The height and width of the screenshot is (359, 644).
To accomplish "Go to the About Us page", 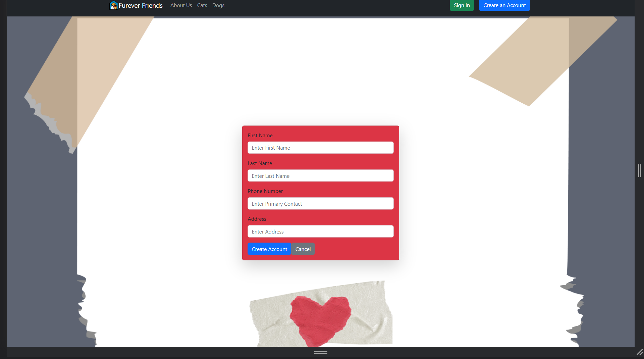I will click(x=181, y=5).
